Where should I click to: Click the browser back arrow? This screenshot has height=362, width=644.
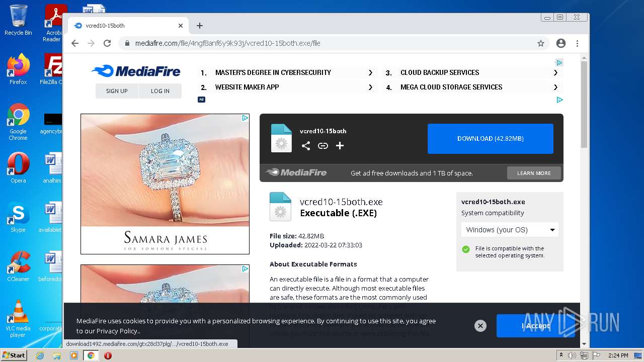(x=75, y=43)
